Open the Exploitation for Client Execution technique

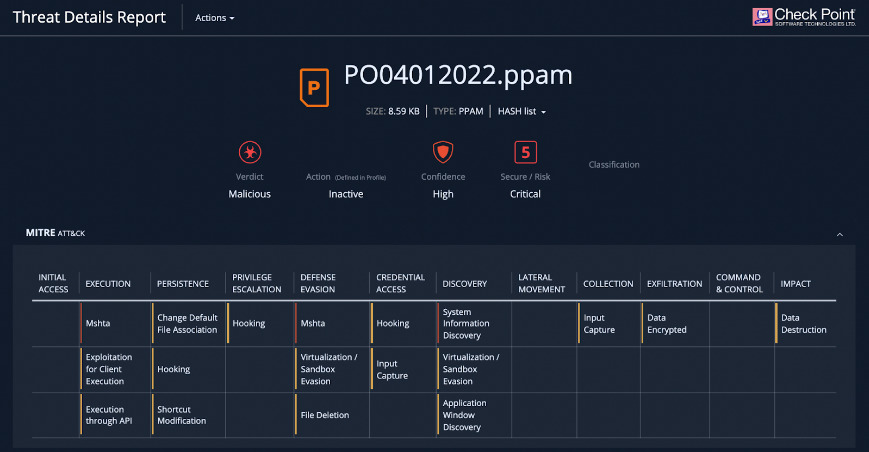(109, 369)
